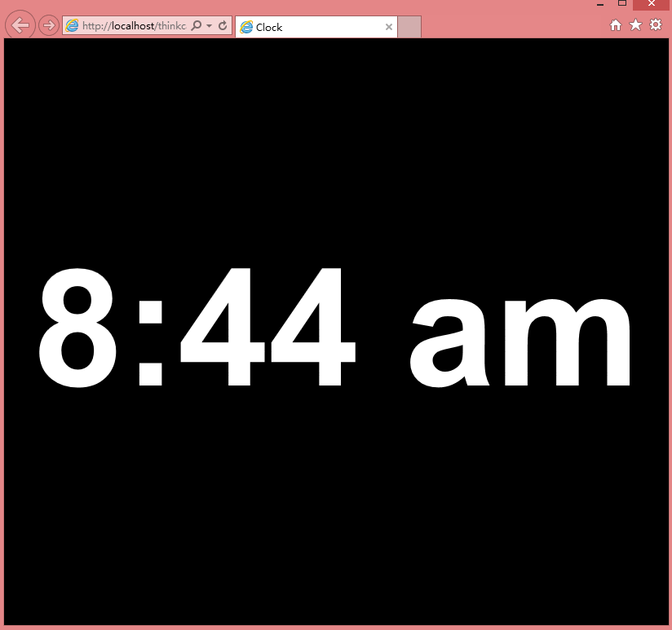Viewport: 672px width, 630px height.
Task: Maximize the browser window
Action: (x=622, y=3)
